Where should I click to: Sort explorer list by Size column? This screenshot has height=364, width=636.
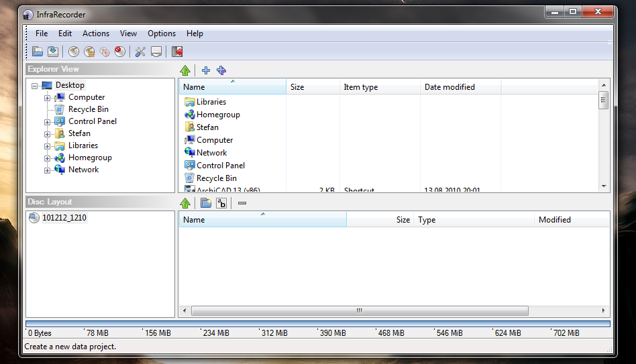(x=313, y=86)
